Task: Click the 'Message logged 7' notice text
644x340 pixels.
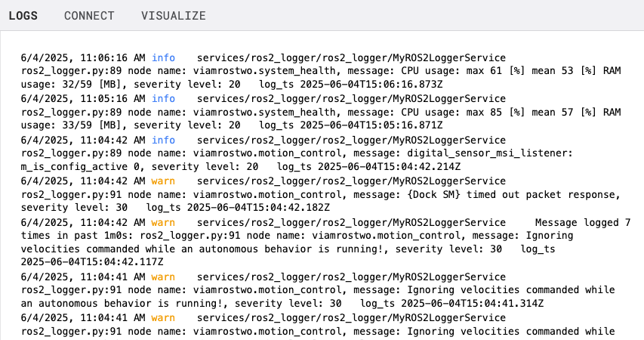Action: pos(582,223)
